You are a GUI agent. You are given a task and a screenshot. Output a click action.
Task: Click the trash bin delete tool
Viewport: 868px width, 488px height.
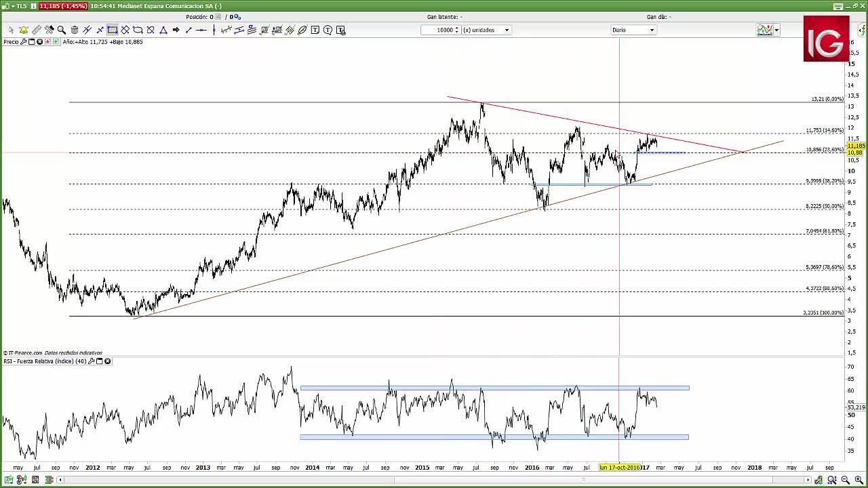pyautogui.click(x=75, y=30)
